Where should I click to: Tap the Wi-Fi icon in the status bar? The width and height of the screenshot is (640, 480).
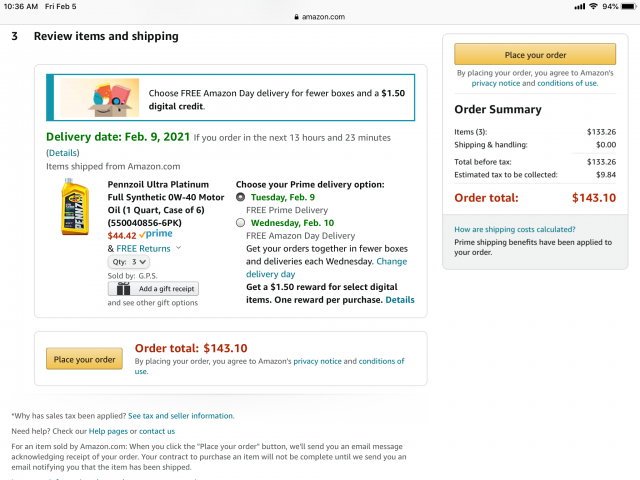coord(593,6)
